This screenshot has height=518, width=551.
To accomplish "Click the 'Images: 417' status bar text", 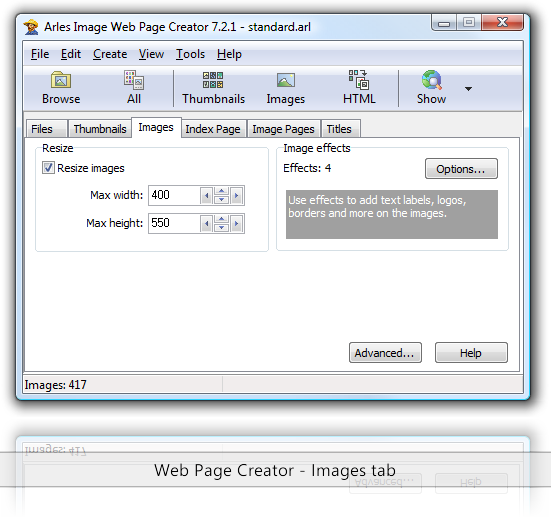I will click(56, 385).
